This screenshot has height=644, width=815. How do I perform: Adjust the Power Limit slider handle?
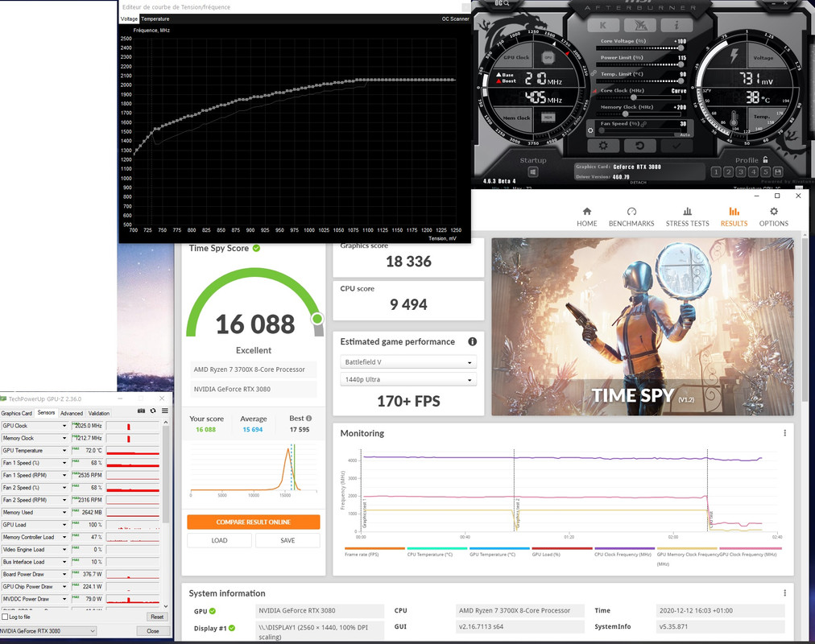[681, 64]
